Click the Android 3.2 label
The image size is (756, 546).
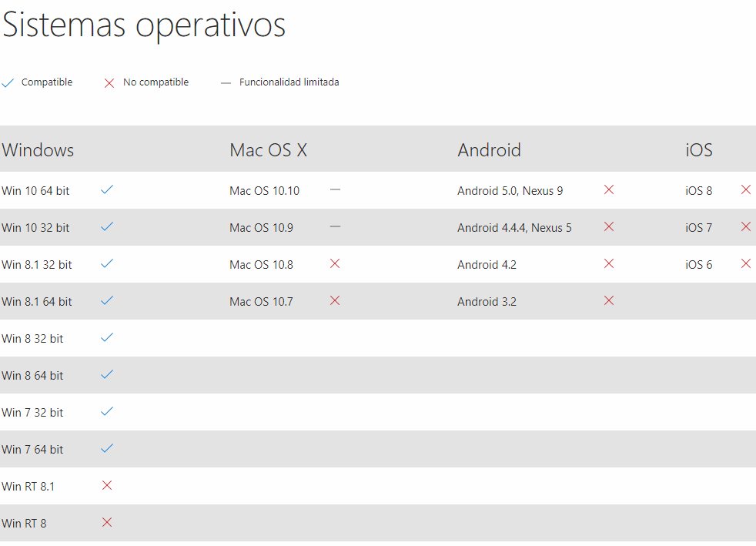point(487,302)
